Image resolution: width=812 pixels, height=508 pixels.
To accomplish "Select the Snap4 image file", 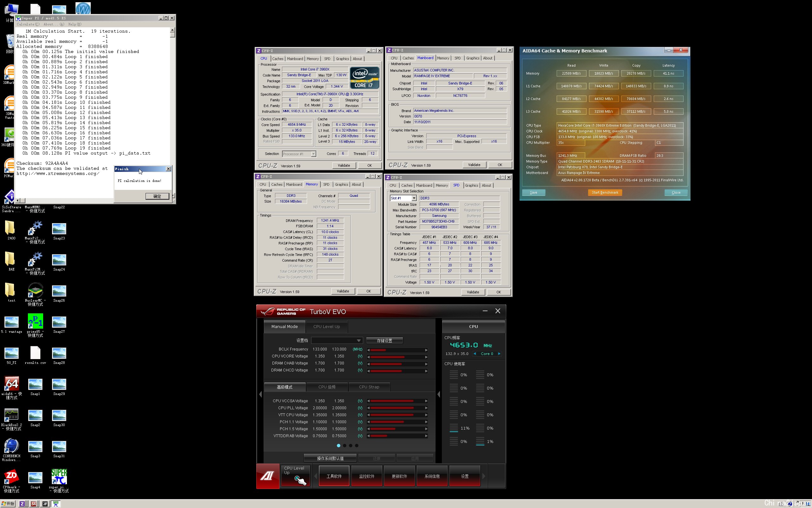I will pyautogui.click(x=35, y=480).
